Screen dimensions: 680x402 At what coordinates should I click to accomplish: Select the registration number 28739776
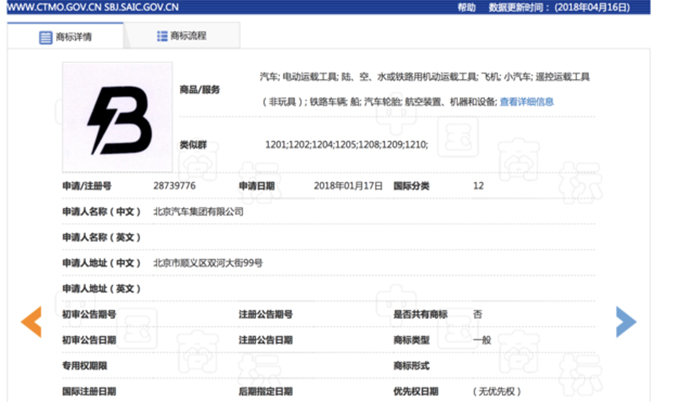[x=174, y=186]
